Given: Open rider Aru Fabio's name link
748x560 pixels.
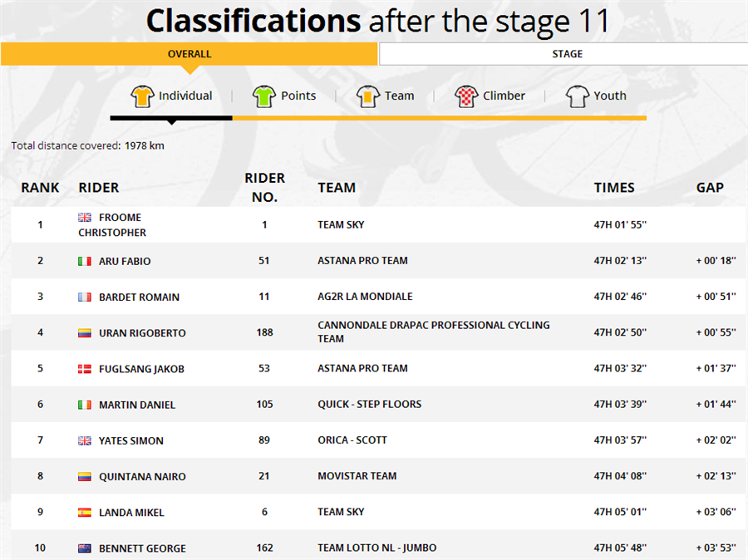Looking at the screenshot, I should [x=125, y=262].
